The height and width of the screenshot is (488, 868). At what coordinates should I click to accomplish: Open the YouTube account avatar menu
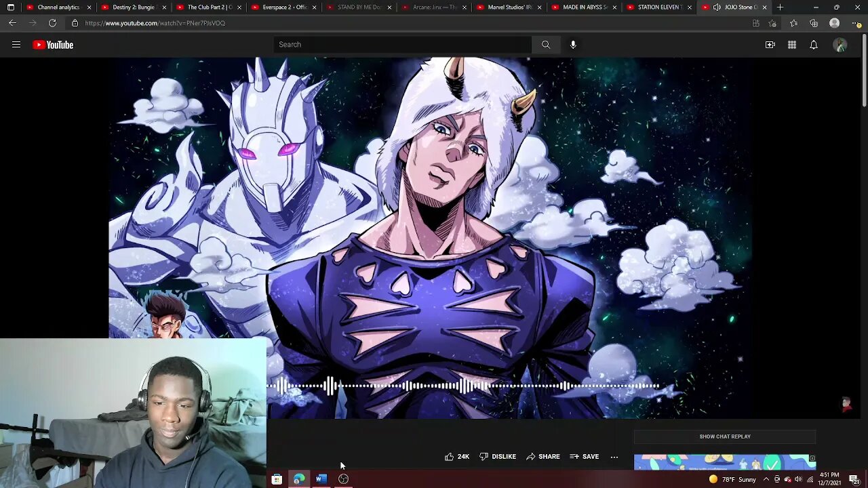840,45
